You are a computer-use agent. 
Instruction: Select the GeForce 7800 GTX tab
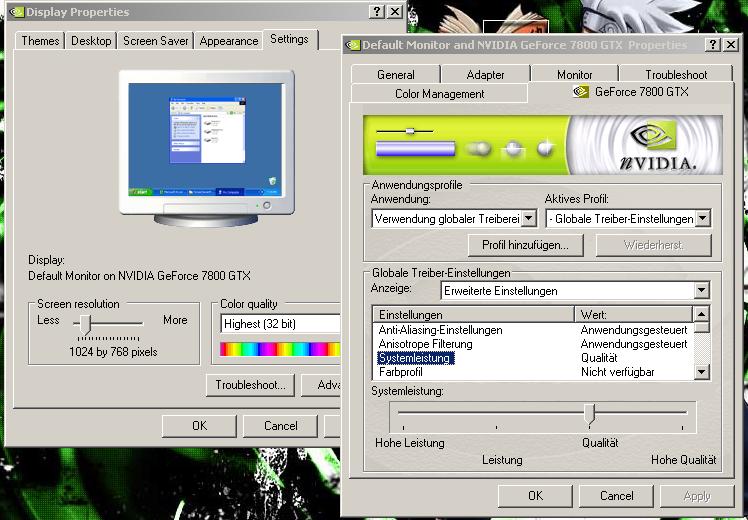point(631,92)
